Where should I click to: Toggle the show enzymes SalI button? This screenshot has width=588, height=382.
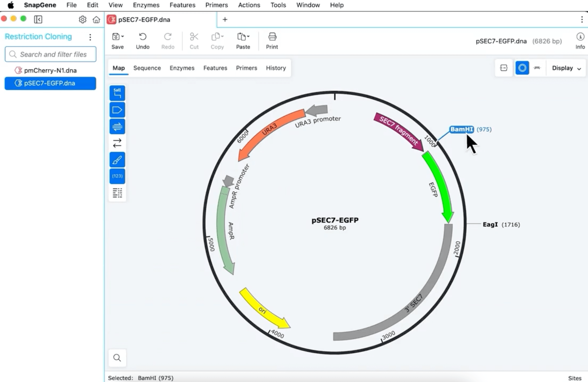pos(117,93)
